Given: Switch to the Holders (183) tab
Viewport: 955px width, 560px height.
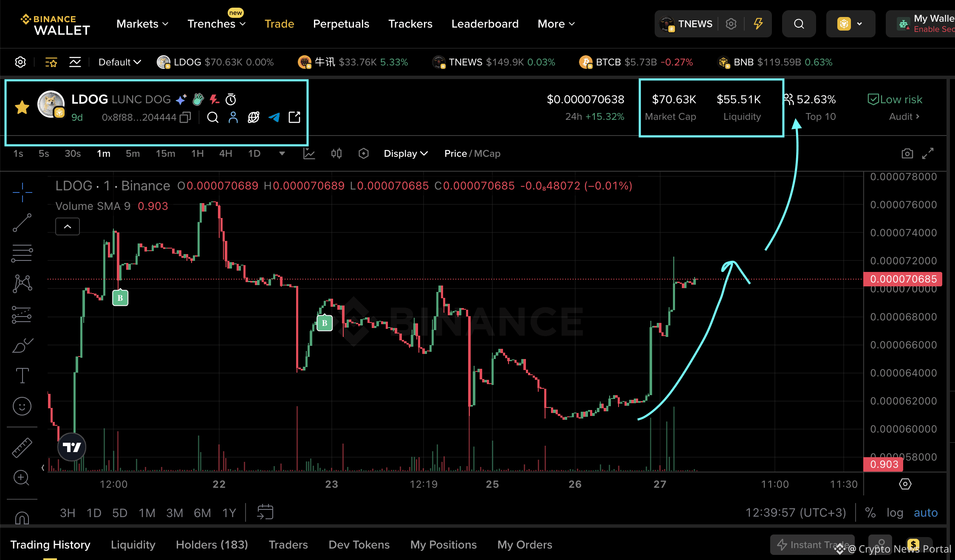Looking at the screenshot, I should (212, 544).
